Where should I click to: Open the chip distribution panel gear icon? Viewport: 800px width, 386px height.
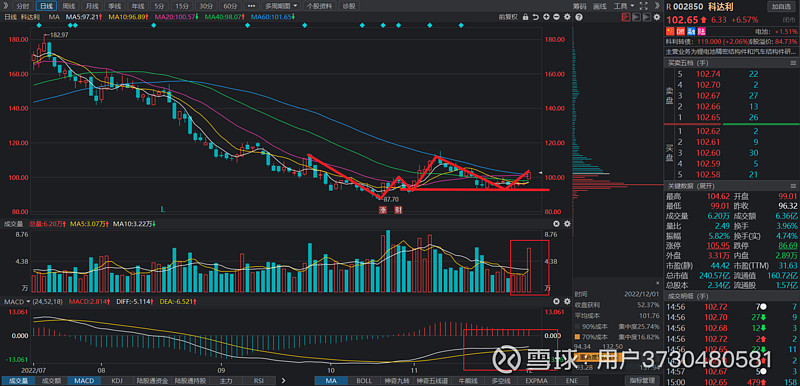(657, 17)
